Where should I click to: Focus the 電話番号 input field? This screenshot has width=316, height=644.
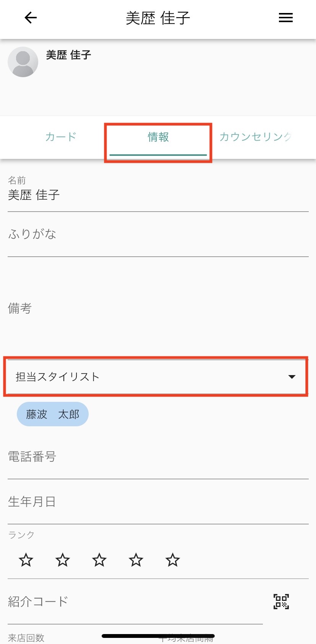(x=158, y=457)
